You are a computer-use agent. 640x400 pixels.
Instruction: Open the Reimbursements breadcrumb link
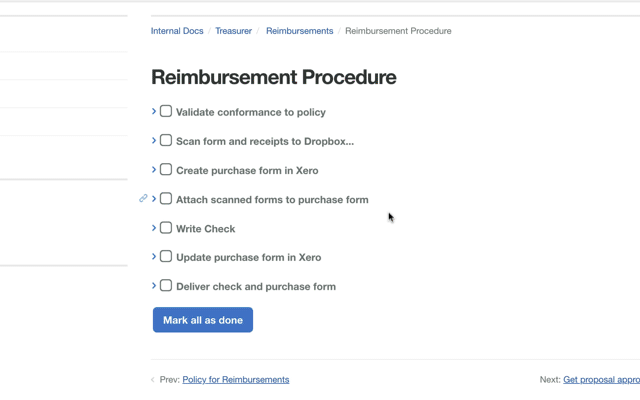click(x=300, y=31)
